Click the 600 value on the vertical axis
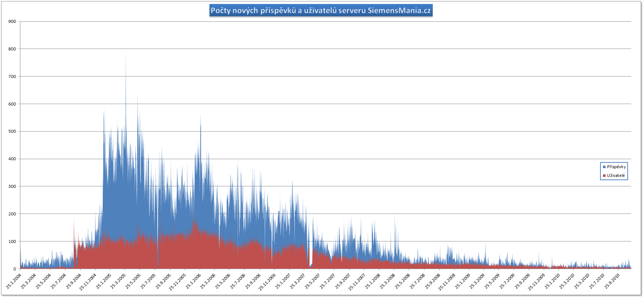Viewport: 644px width, 298px height. 12,104
